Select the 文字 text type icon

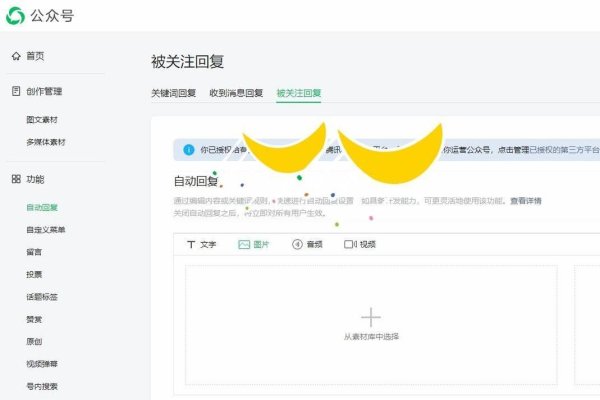(x=191, y=244)
